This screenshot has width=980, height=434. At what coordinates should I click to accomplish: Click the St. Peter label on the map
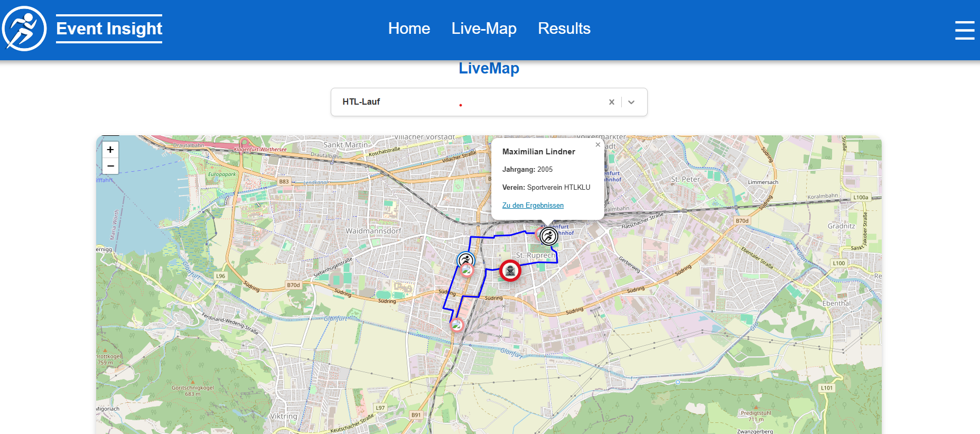685,179
